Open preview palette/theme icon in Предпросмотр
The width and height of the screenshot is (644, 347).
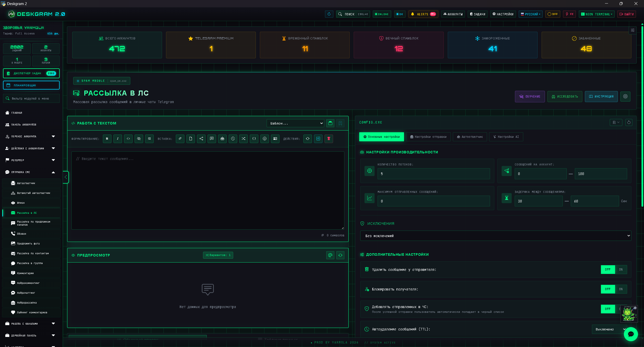click(330, 255)
